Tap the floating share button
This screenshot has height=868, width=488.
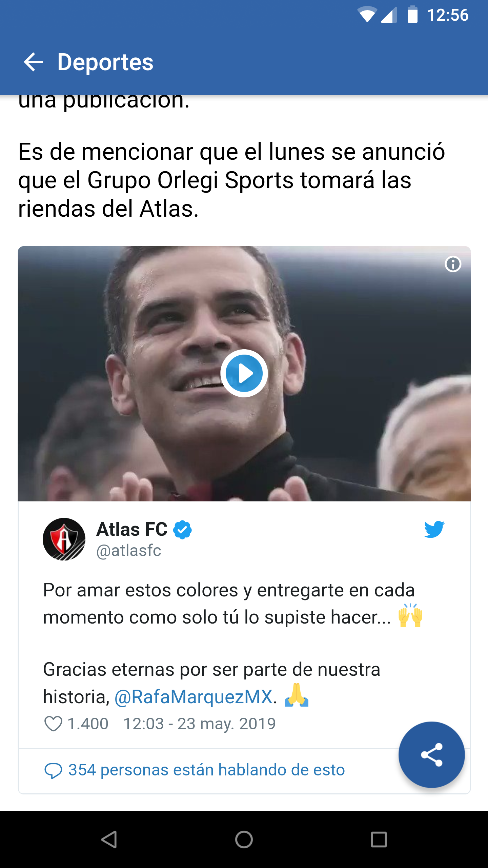click(431, 755)
